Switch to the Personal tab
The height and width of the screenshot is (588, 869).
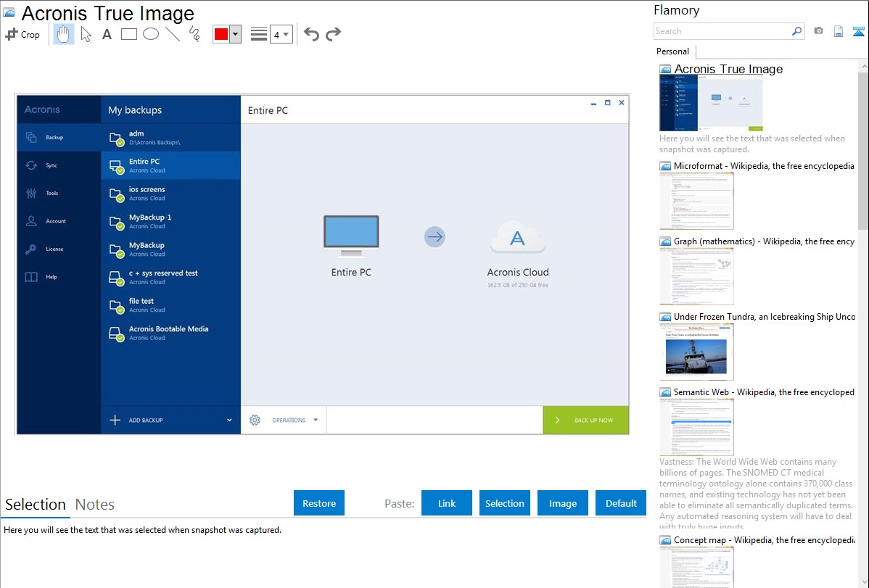click(x=673, y=51)
